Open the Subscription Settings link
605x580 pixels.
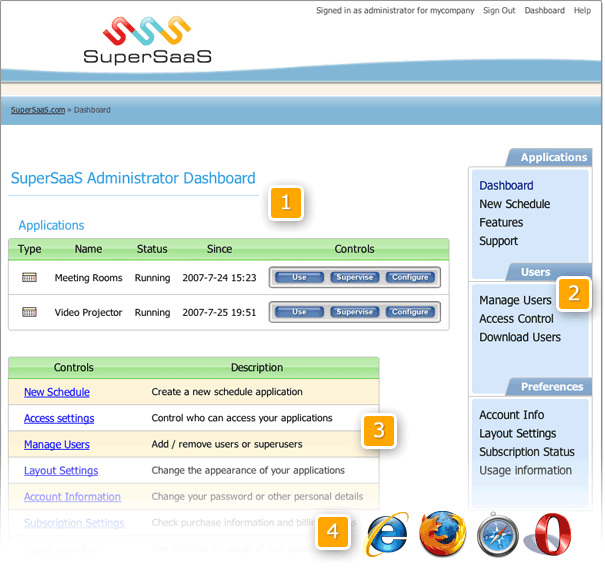click(74, 523)
